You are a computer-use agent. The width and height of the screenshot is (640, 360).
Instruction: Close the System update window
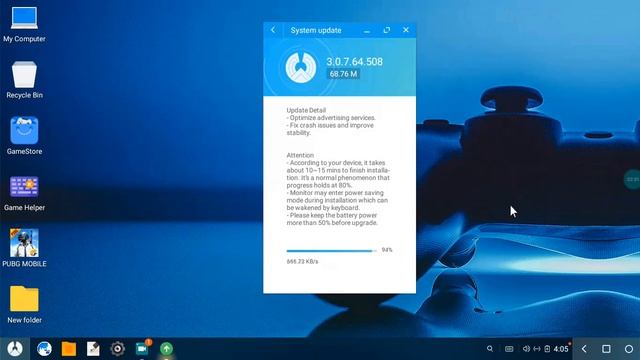[x=406, y=30]
